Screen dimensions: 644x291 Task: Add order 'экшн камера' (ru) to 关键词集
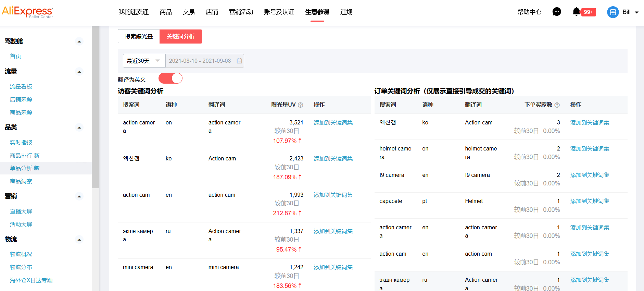pos(590,280)
